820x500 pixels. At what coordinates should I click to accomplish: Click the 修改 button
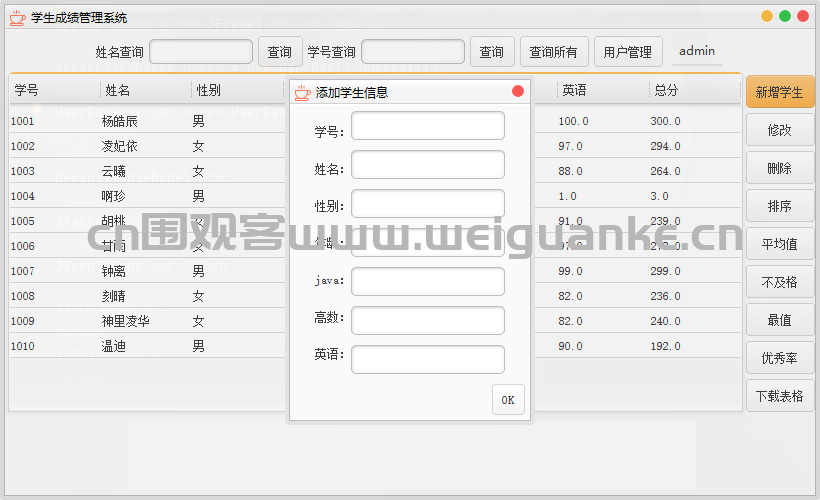click(780, 130)
